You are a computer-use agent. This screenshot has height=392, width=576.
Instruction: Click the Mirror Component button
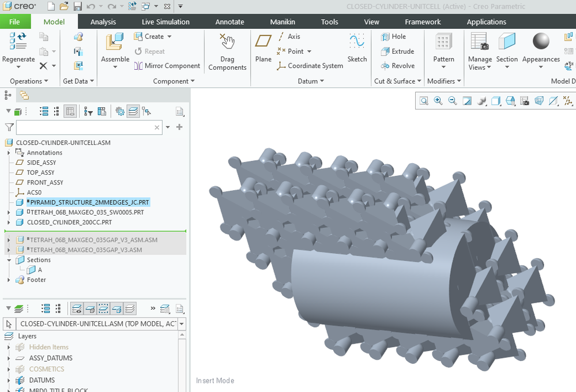167,66
